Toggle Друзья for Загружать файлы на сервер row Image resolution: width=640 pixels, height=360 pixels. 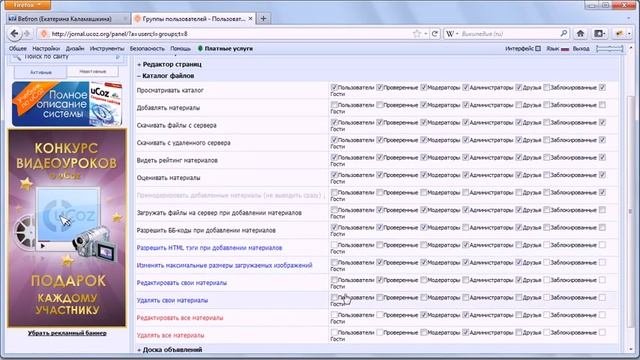(519, 210)
